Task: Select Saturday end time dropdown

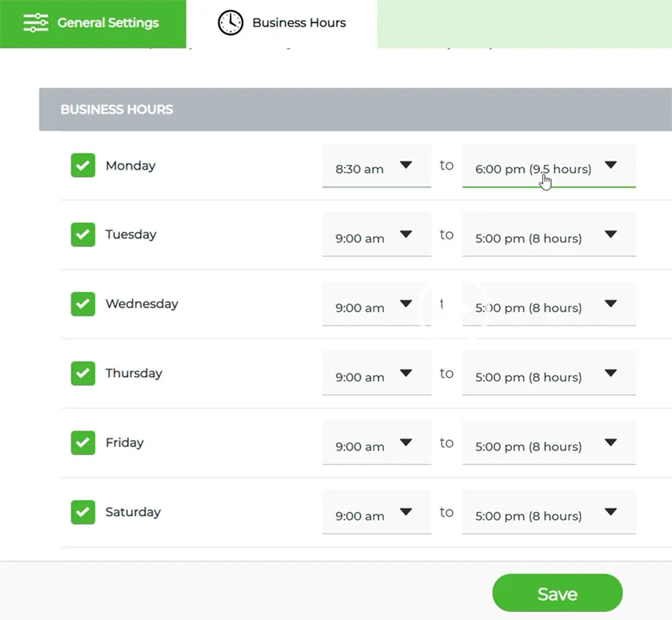Action: [549, 513]
